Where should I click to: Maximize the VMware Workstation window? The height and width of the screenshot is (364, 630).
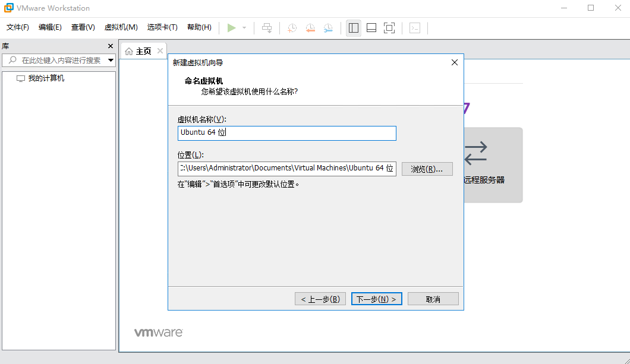click(591, 8)
